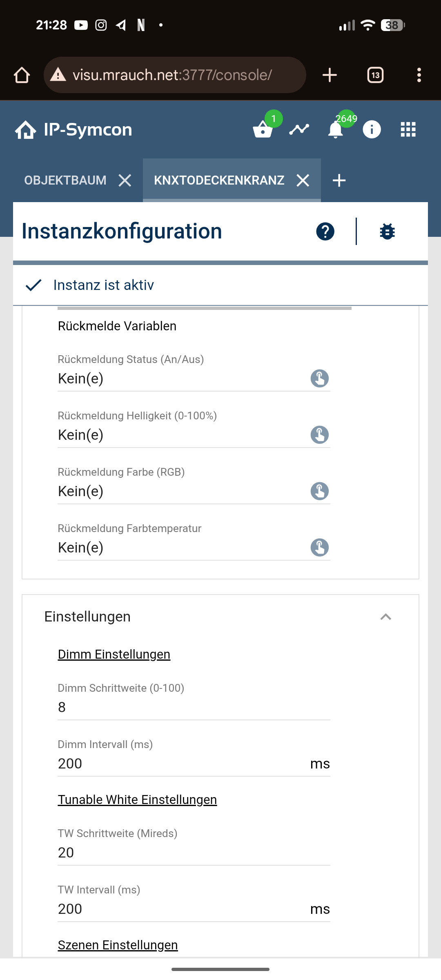441x980 pixels.
Task: Select variable for Rückmeldung Farbtemperatur
Action: [x=319, y=547]
